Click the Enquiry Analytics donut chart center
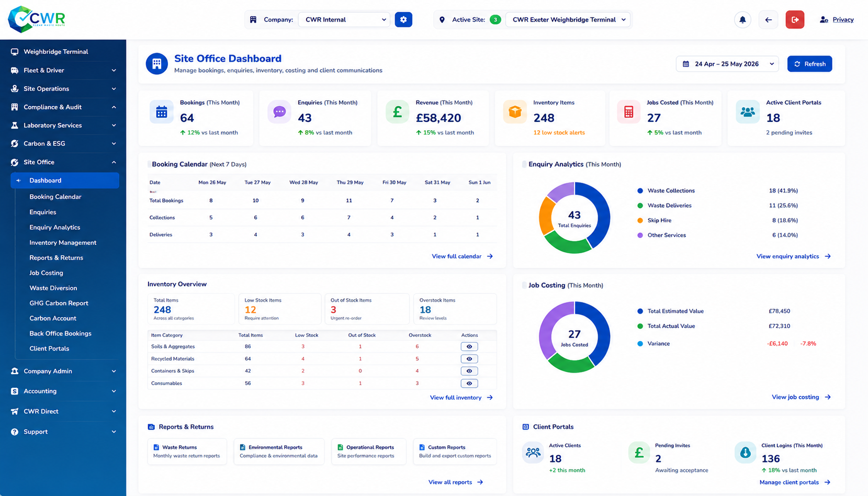 pyautogui.click(x=574, y=218)
